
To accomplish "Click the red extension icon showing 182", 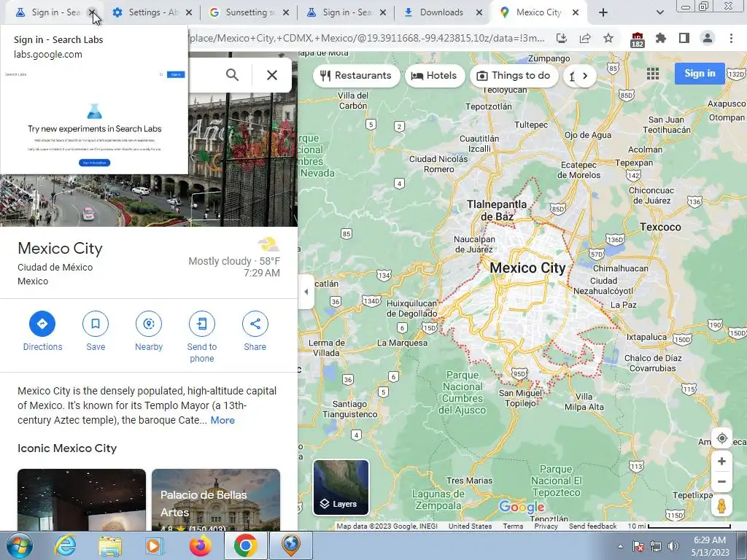I will (637, 39).
